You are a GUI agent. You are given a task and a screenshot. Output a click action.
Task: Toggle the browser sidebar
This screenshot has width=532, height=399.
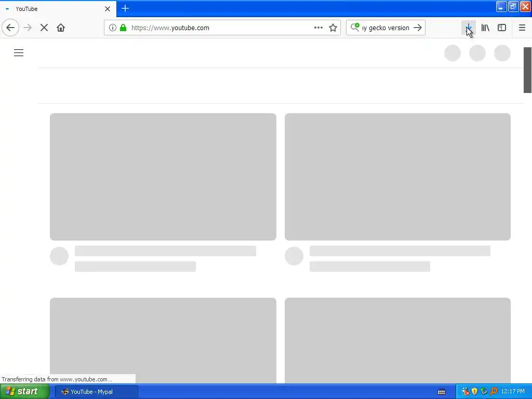tap(502, 28)
